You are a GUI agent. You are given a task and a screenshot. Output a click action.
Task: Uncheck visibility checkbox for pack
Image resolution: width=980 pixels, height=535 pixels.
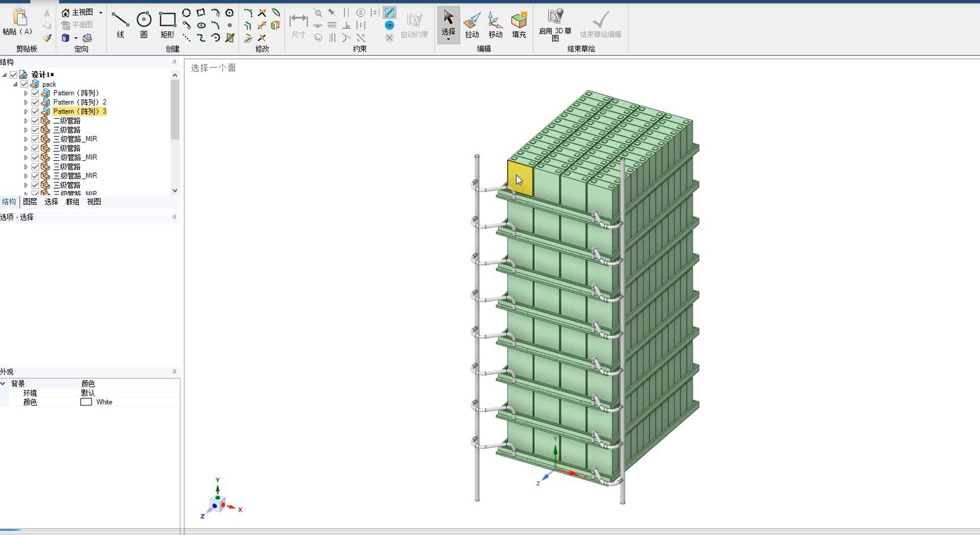click(x=24, y=85)
